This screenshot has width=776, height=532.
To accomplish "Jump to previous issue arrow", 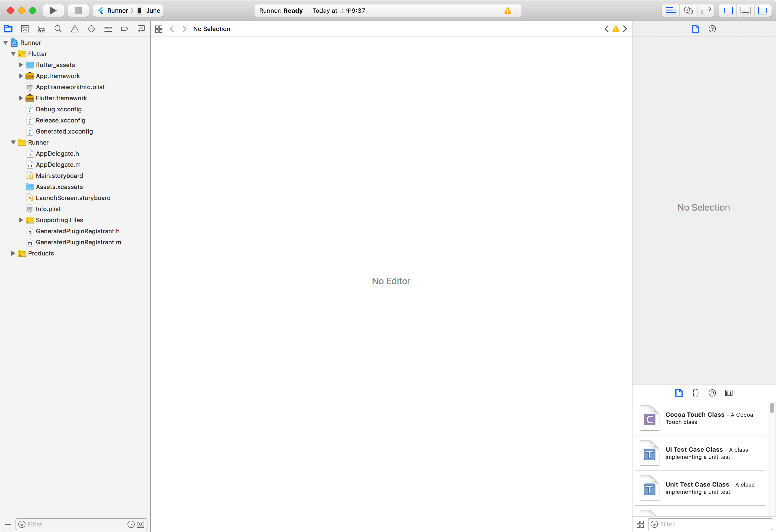I will [606, 29].
